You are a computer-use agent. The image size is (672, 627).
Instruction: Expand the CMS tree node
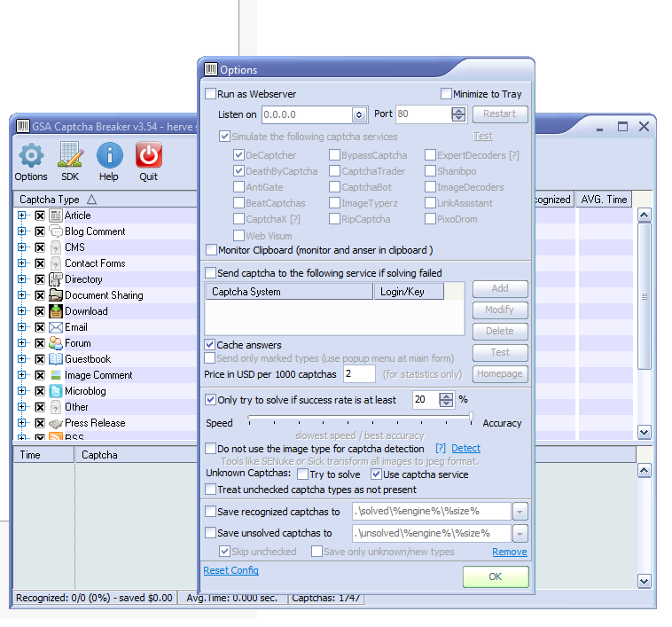click(21, 247)
